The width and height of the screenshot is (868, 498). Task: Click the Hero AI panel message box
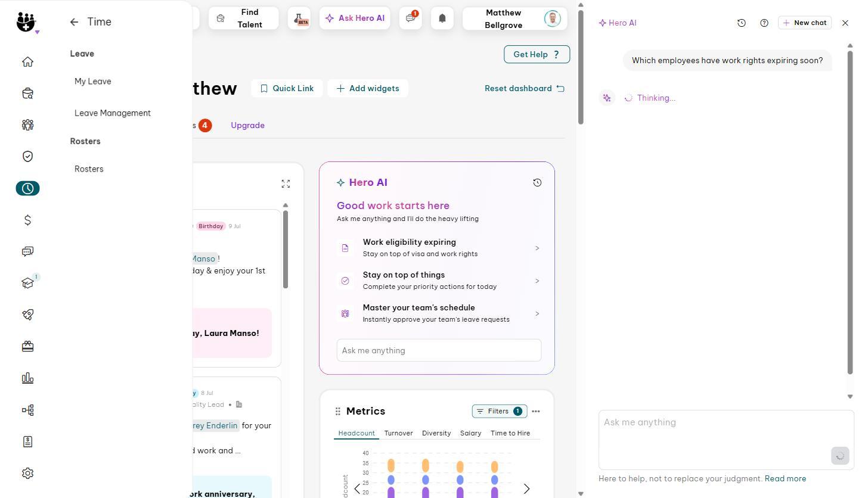tap(726, 440)
